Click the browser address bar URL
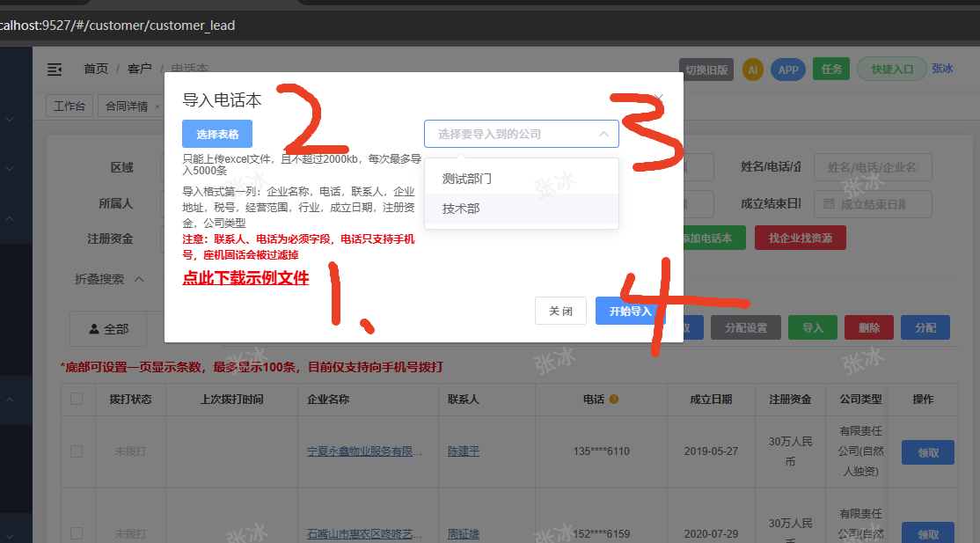The image size is (980, 543). 118,26
